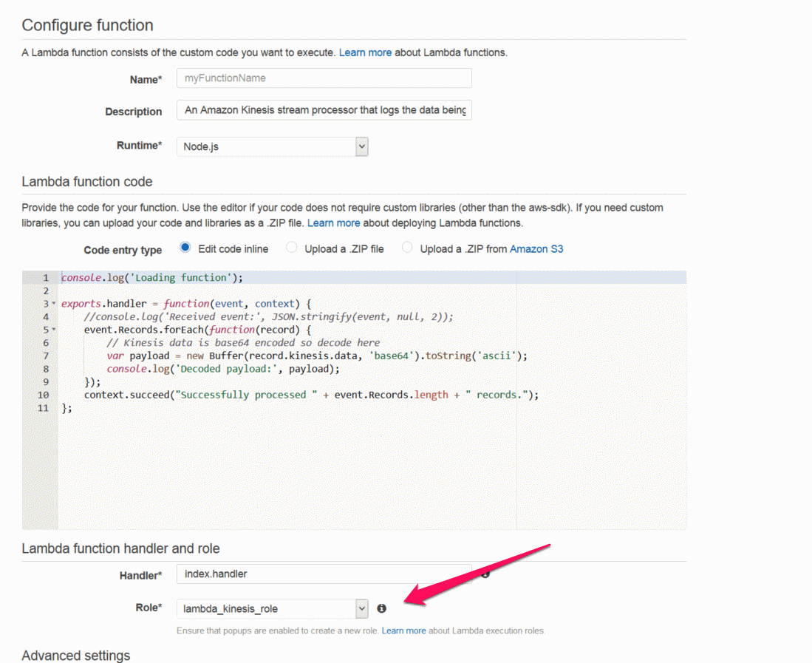Collapse code fold arrow on line 5
This screenshot has width=812, height=663.
click(53, 330)
